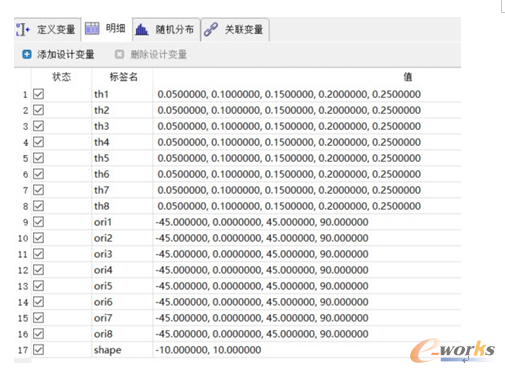
Task: Select the th1 label name cell
Action: 122,94
